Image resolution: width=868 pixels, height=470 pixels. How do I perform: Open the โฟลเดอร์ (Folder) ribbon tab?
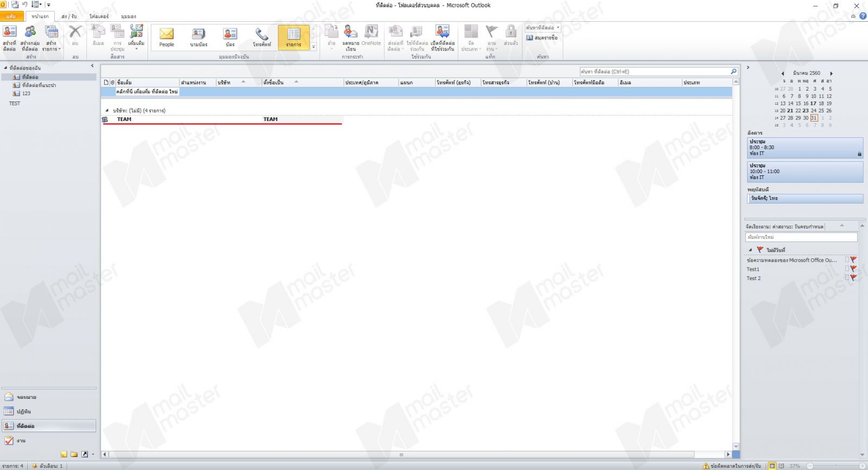pos(99,16)
